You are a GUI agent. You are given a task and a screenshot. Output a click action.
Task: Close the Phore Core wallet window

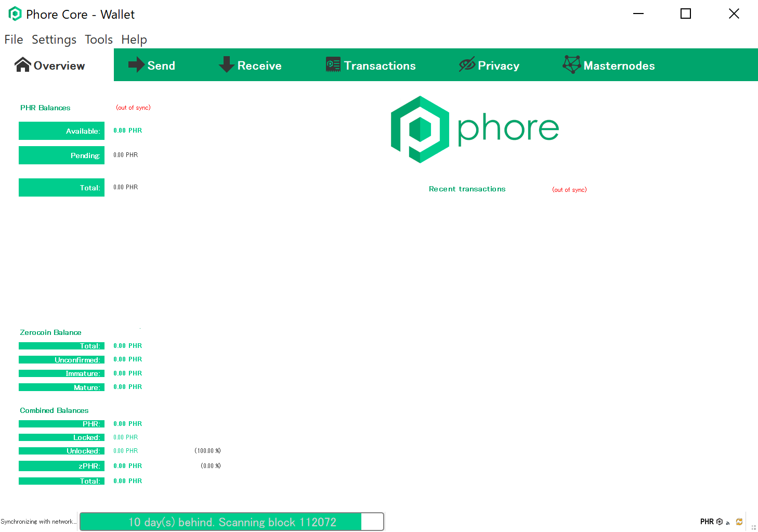pyautogui.click(x=734, y=14)
